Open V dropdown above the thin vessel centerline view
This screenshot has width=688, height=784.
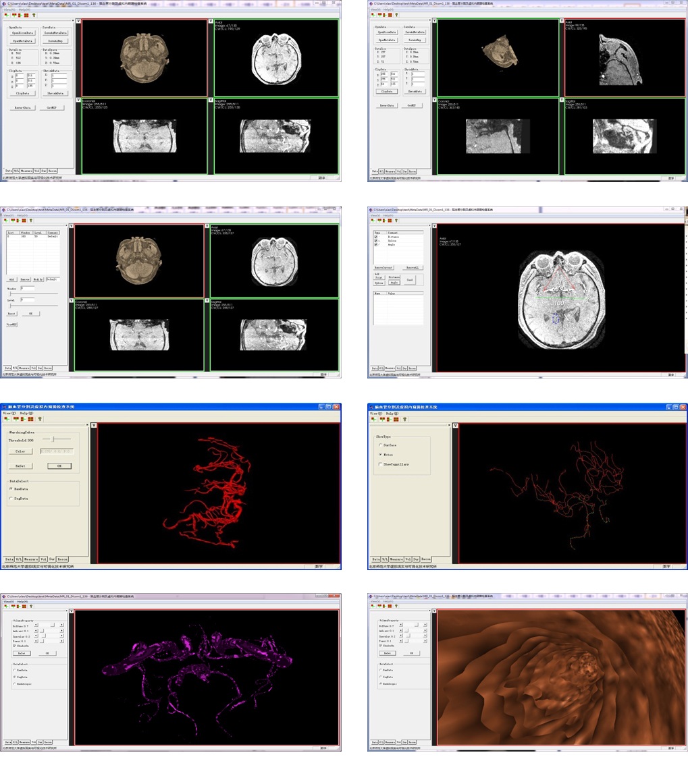click(454, 426)
